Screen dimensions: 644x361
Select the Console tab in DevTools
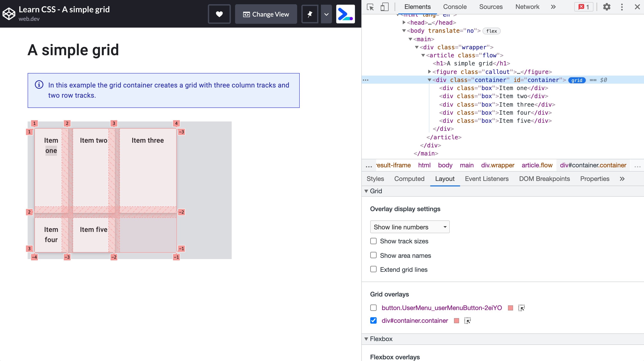coord(455,7)
